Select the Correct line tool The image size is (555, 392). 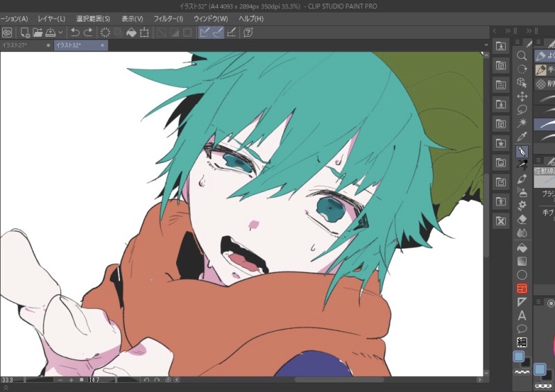pyautogui.click(x=522, y=343)
